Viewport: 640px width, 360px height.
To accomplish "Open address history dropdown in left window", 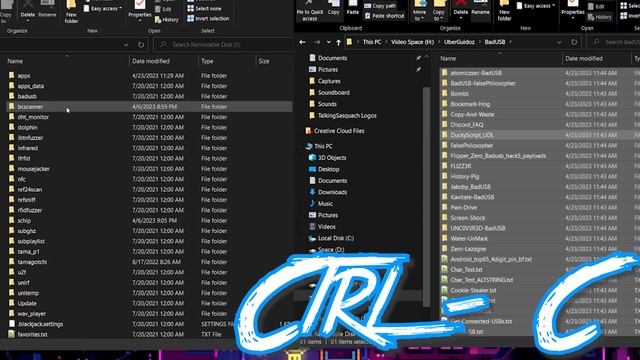I will [126, 44].
